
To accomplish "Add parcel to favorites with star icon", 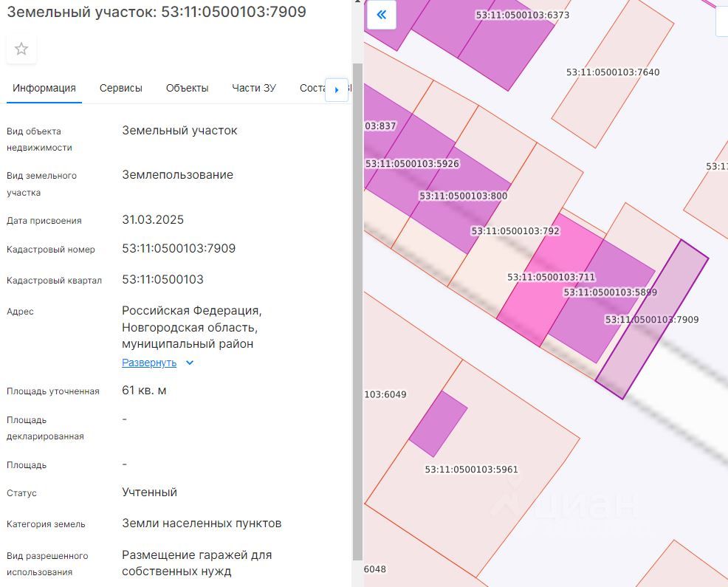I will pyautogui.click(x=21, y=49).
